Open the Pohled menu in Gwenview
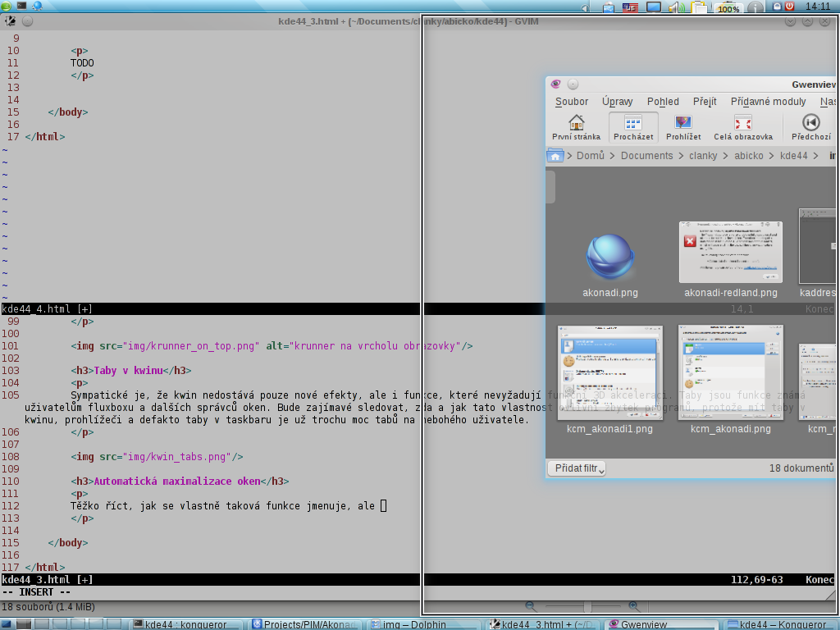This screenshot has height=630, width=840. click(x=663, y=101)
